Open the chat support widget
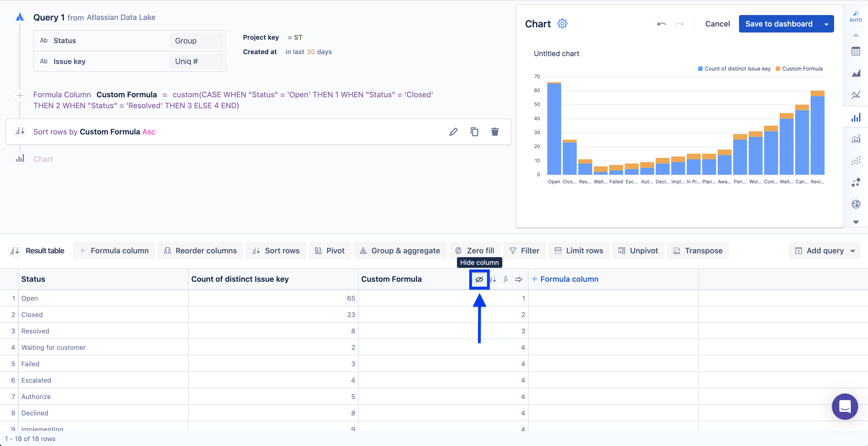The height and width of the screenshot is (446, 868). click(x=844, y=407)
